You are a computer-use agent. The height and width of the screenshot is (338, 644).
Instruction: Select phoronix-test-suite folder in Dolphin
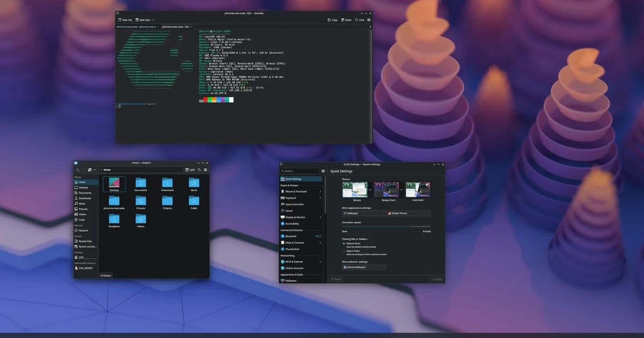pos(114,202)
